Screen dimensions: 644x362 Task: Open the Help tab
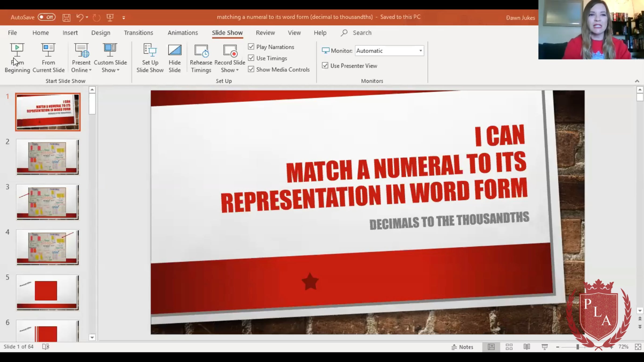coord(320,33)
